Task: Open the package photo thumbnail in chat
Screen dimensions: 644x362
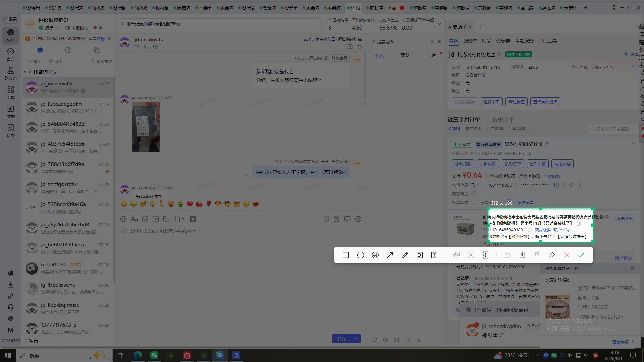Action: click(x=146, y=127)
